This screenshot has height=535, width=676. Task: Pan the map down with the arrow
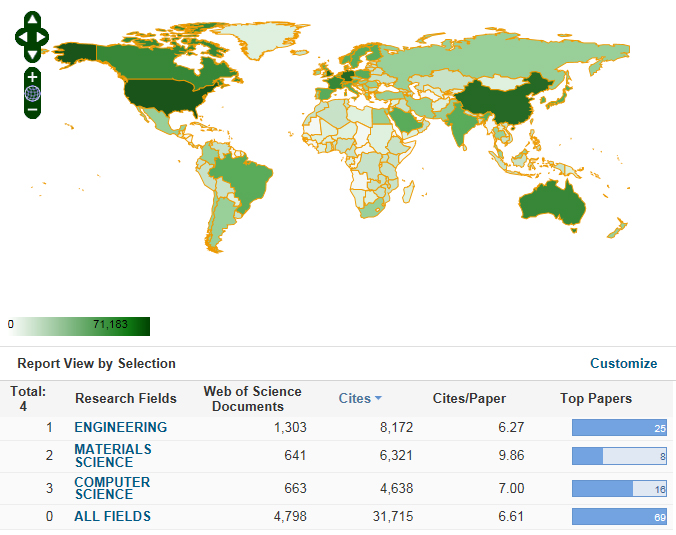point(32,52)
